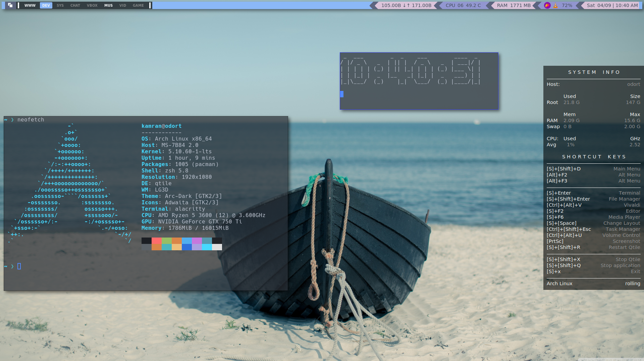Click the '[S]+[Space]' Change Layout row
Screen dimensions: 644x361
coord(593,223)
